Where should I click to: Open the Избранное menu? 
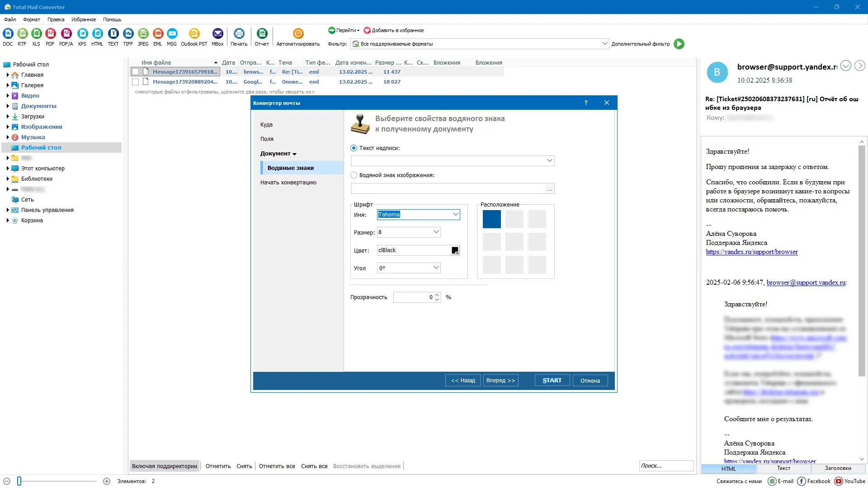tap(84, 19)
